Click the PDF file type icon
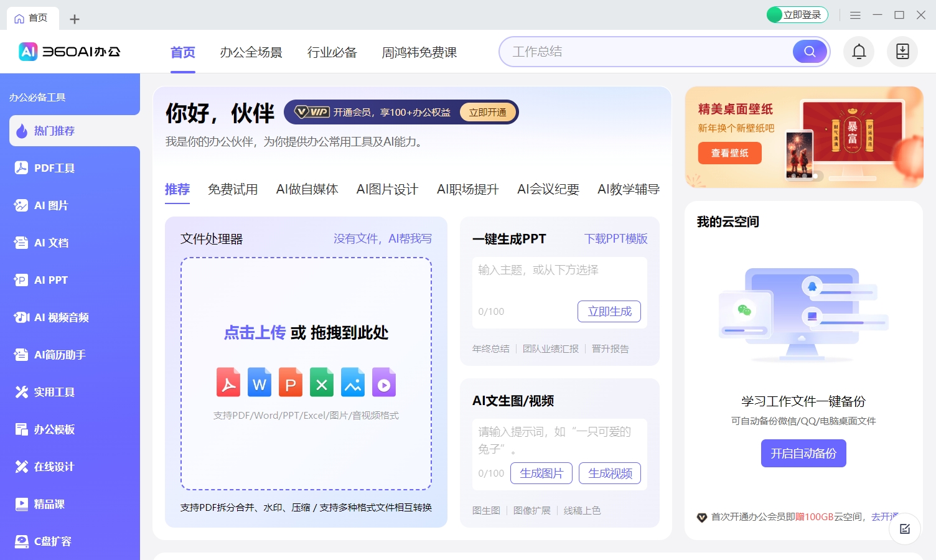936x560 pixels. (x=228, y=382)
